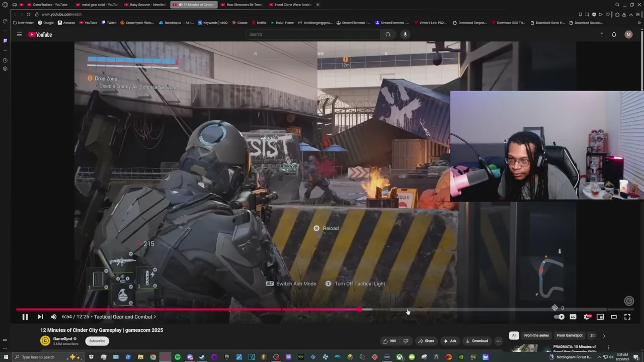
Task: Reload the current page
Action: click(28, 14)
